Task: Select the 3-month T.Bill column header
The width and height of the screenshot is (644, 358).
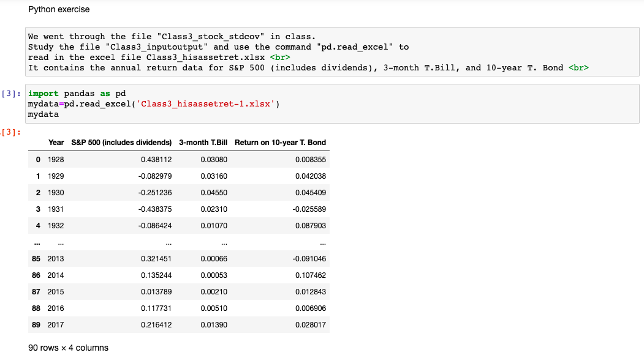Action: click(204, 142)
